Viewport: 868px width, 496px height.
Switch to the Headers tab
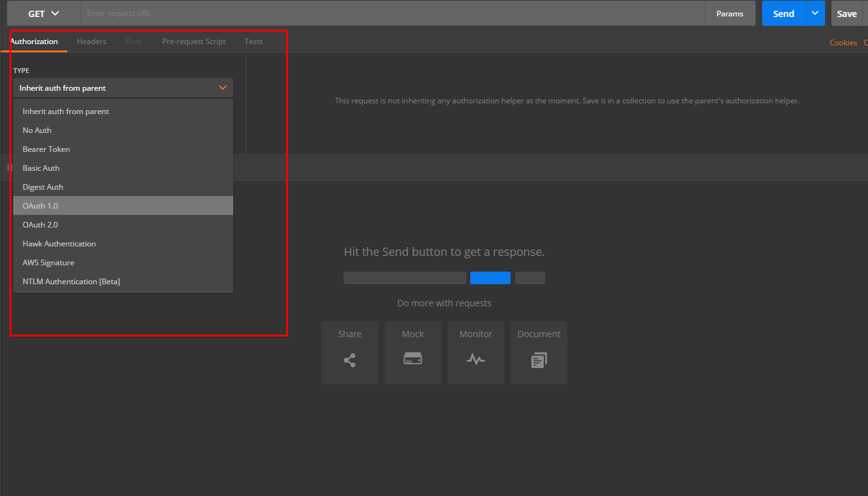(91, 41)
